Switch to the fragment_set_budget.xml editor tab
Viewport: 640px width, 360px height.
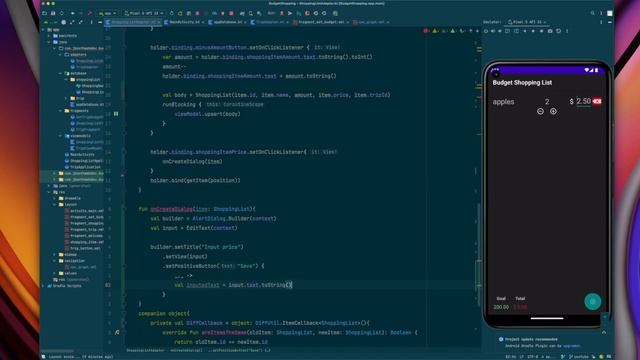pos(320,22)
